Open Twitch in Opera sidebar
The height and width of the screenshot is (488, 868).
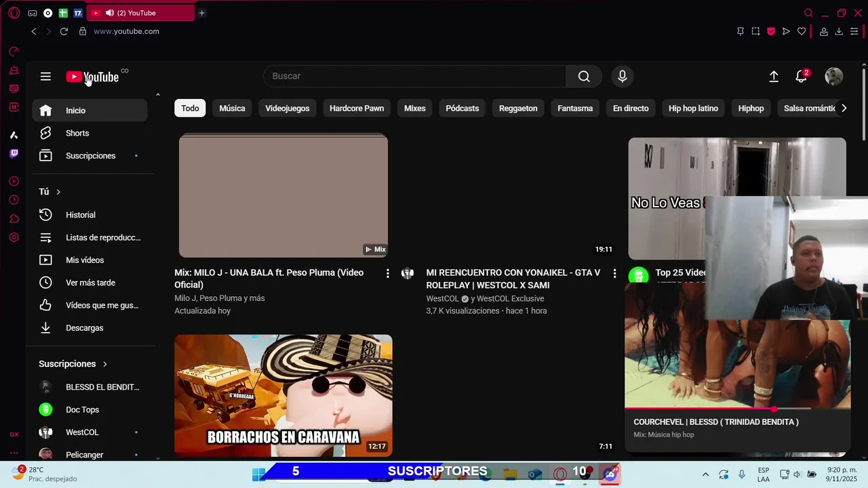[x=14, y=154]
